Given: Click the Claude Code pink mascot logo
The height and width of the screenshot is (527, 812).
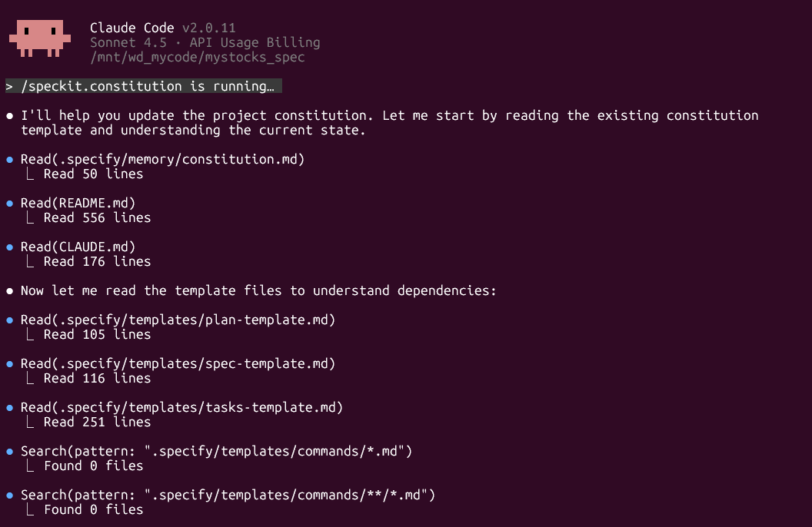Looking at the screenshot, I should [x=40, y=38].
